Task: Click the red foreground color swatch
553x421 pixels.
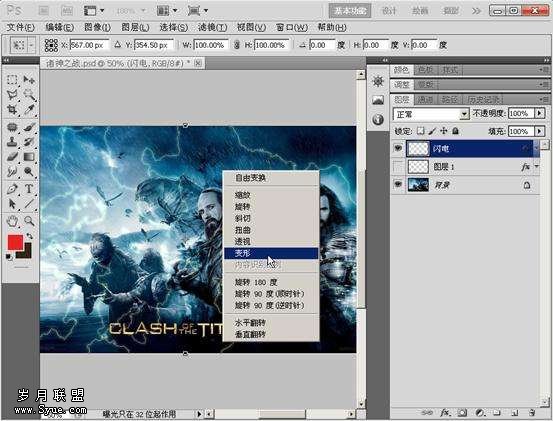Action: pos(16,243)
